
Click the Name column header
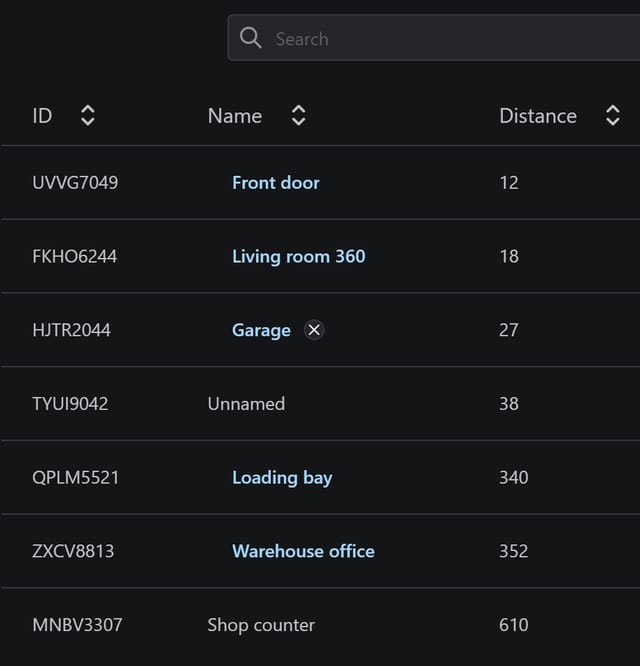pos(235,116)
